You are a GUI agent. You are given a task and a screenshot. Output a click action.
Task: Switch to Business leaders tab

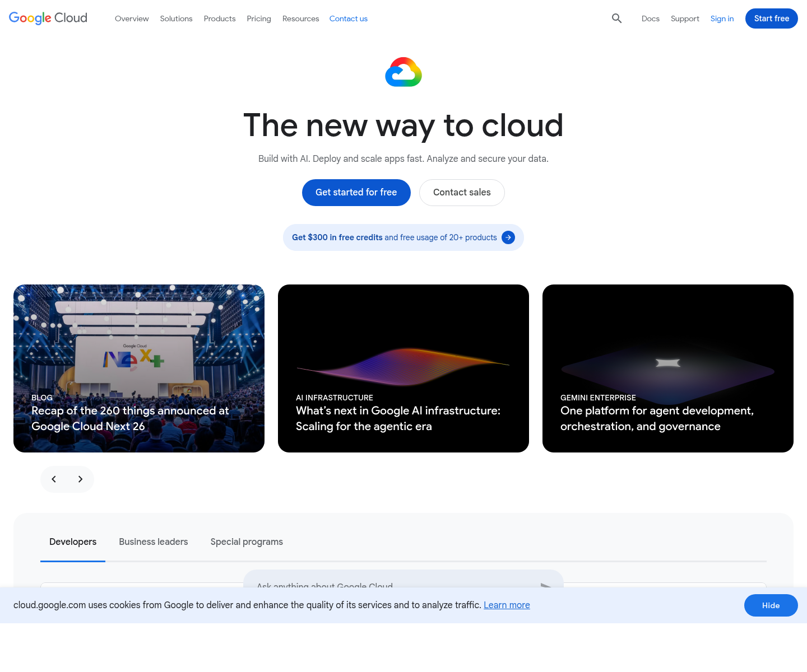(x=154, y=542)
